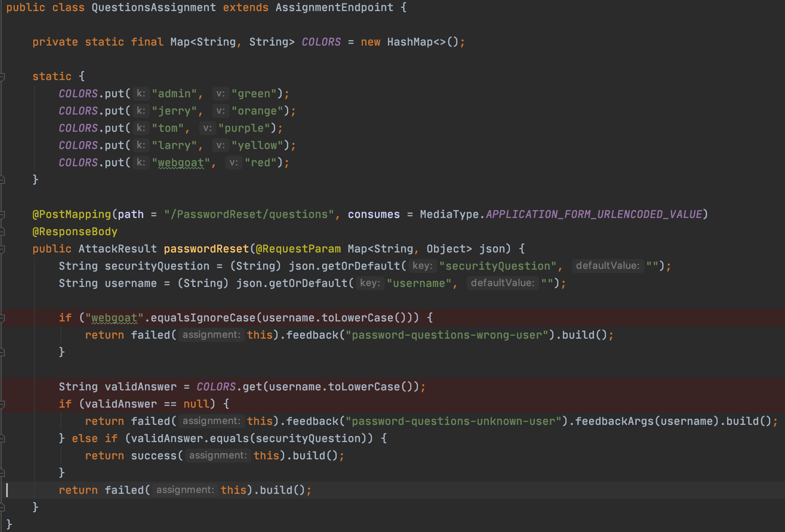This screenshot has width=785, height=532.
Task: Collapse the webgoat if-statement fold marker
Action: click(x=2, y=318)
